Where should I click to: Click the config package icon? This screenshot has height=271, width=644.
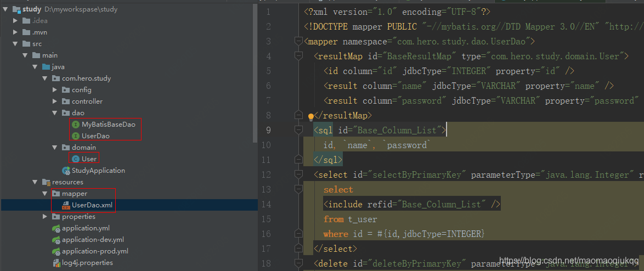pyautogui.click(x=65, y=89)
